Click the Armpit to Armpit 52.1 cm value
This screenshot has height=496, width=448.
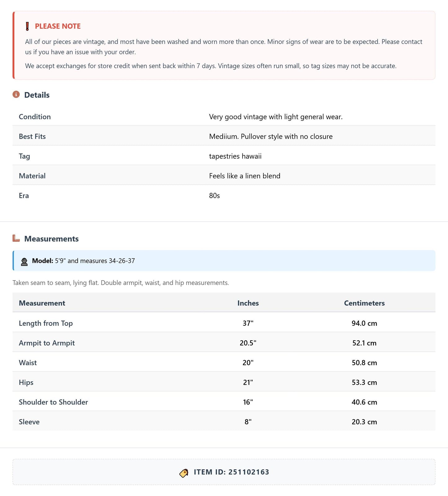[364, 343]
